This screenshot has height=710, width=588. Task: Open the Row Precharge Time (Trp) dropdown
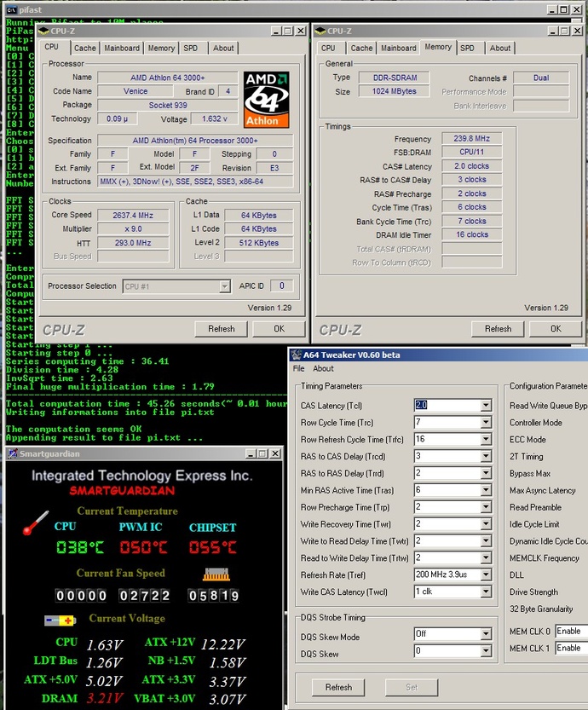(x=486, y=506)
